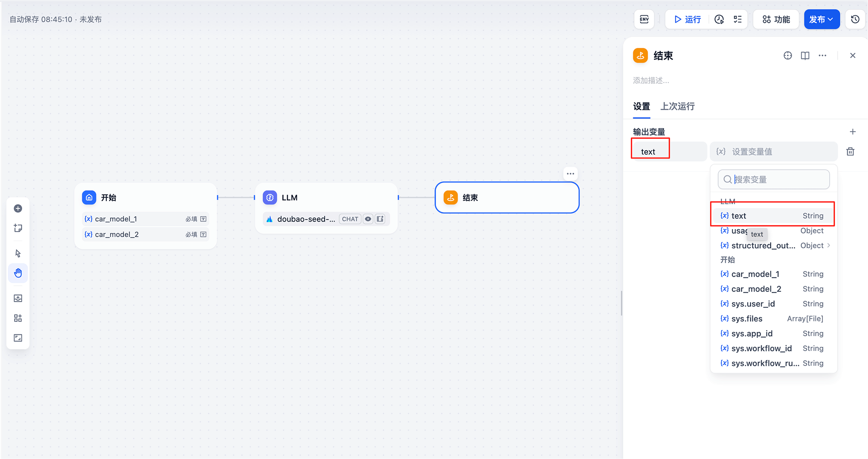Open the checklist icon in top toolbar
Screen dimensions: 868x459
(738, 20)
